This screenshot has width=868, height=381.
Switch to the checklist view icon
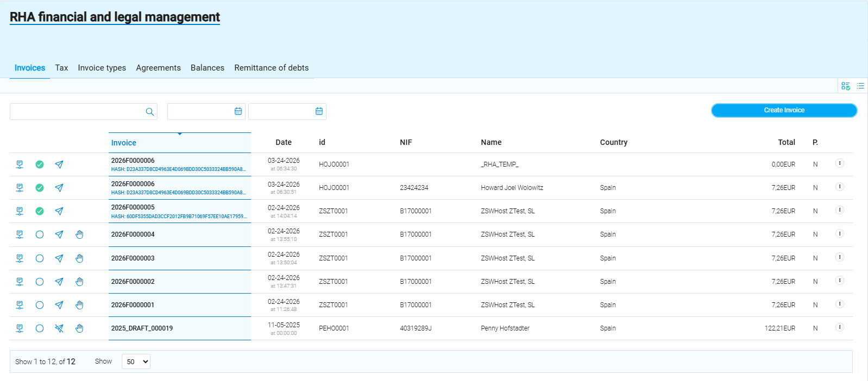click(846, 86)
